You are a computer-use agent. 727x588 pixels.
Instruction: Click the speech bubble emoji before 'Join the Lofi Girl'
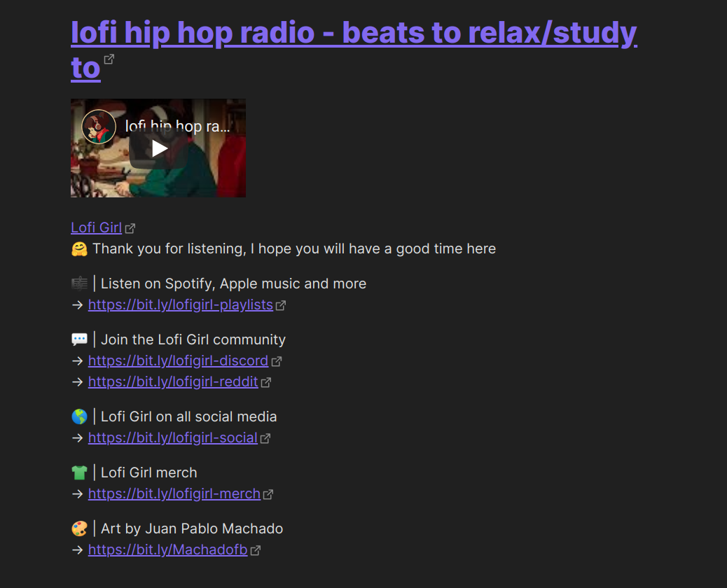(79, 339)
